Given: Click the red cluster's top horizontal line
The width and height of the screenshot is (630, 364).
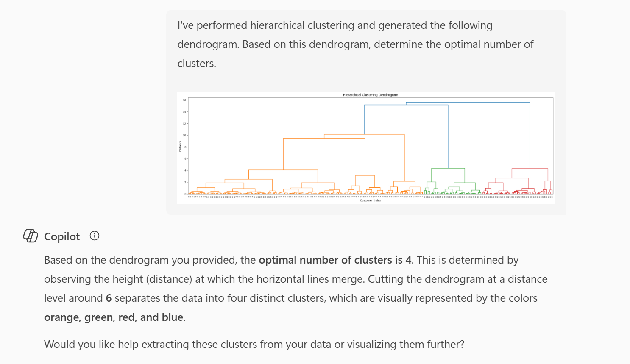Looking at the screenshot, I should click(530, 169).
